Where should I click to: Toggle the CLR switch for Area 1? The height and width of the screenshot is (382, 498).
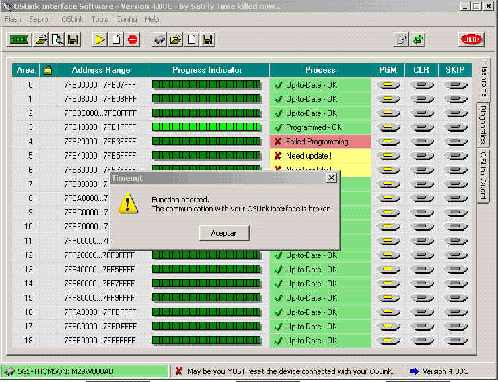point(422,99)
